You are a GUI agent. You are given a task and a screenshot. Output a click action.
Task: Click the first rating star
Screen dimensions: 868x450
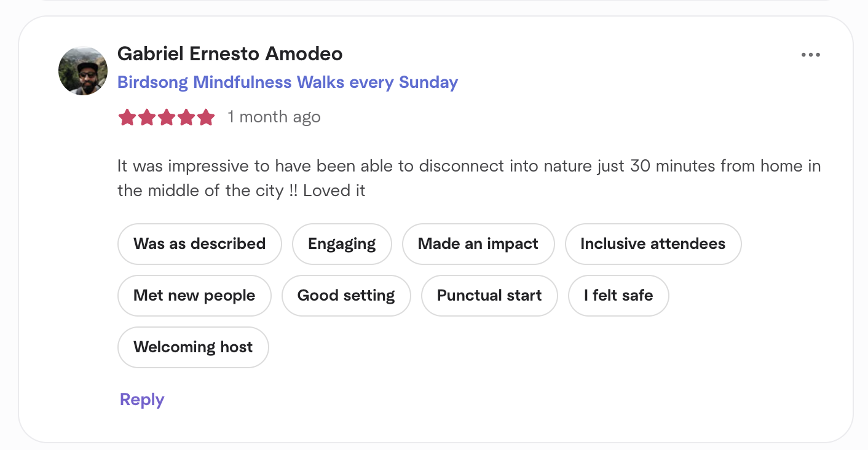127,117
